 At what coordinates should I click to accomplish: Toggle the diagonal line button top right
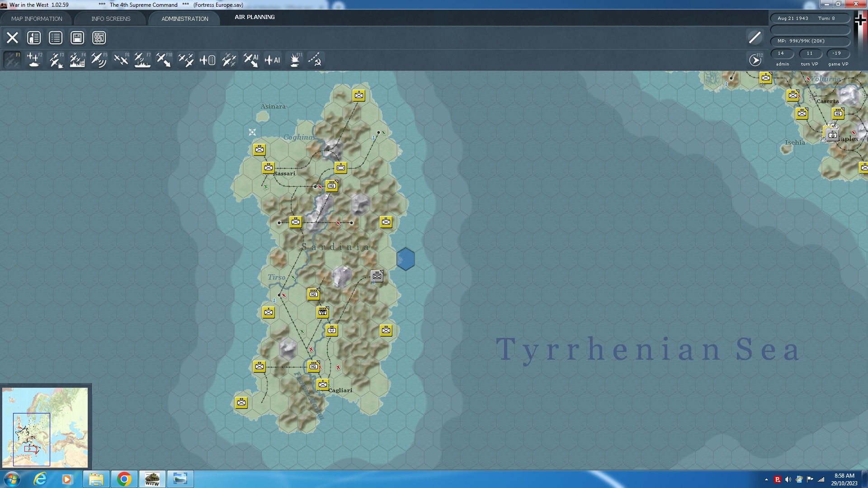(755, 38)
